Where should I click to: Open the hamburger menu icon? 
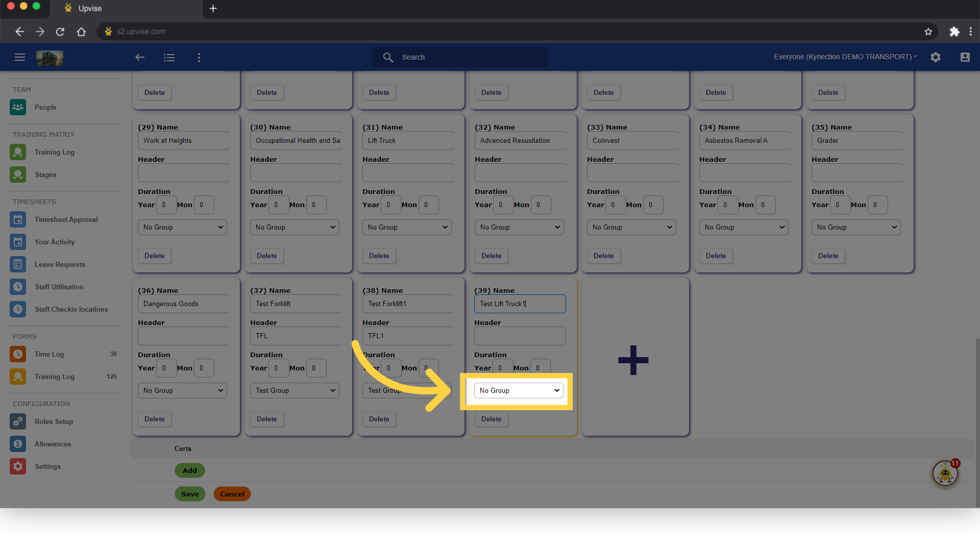tap(20, 57)
